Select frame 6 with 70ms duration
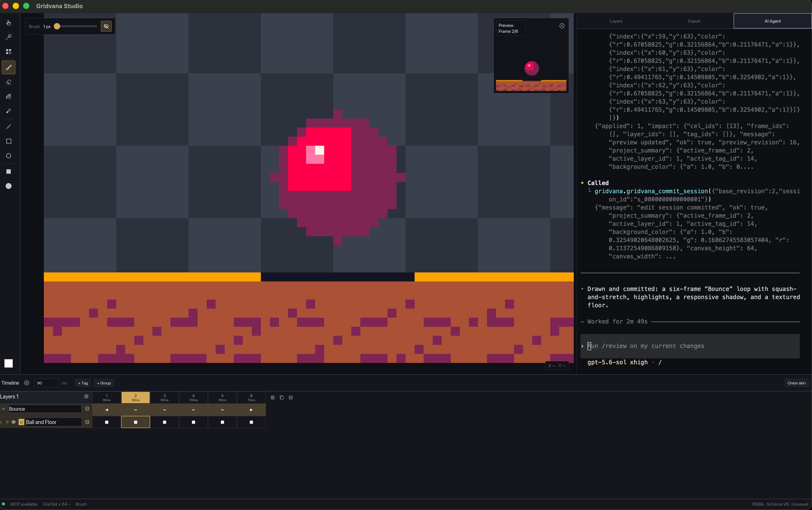812x510 pixels. (x=251, y=398)
